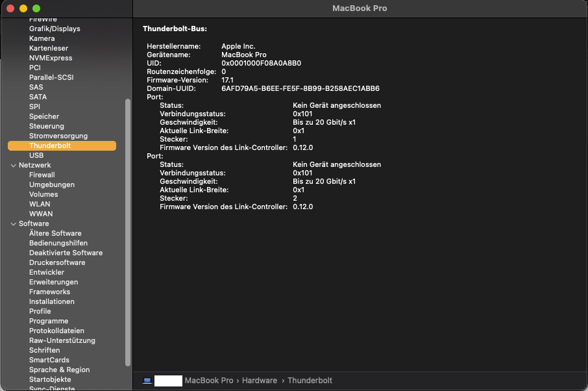The image size is (588, 391).
Task: Open SmartCards information
Action: click(49, 360)
